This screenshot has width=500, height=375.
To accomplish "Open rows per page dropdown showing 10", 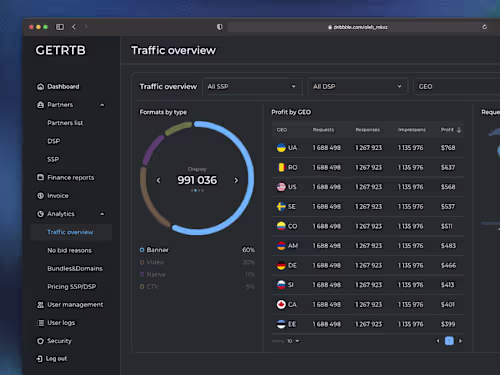I will 293,341.
